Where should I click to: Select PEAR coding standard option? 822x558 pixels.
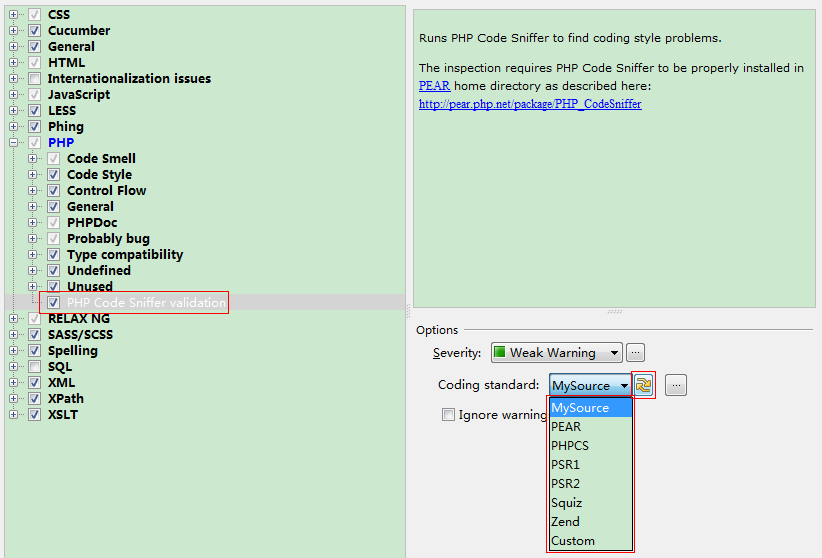click(x=590, y=426)
